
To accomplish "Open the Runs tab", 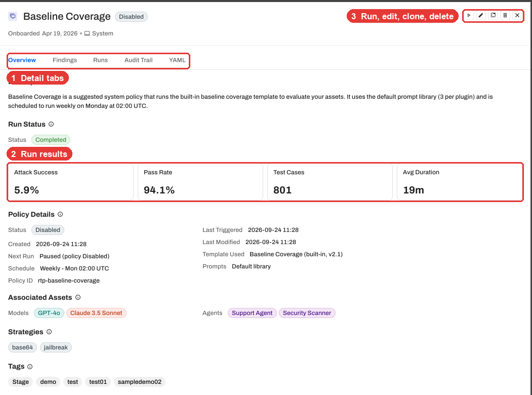I will tap(100, 60).
